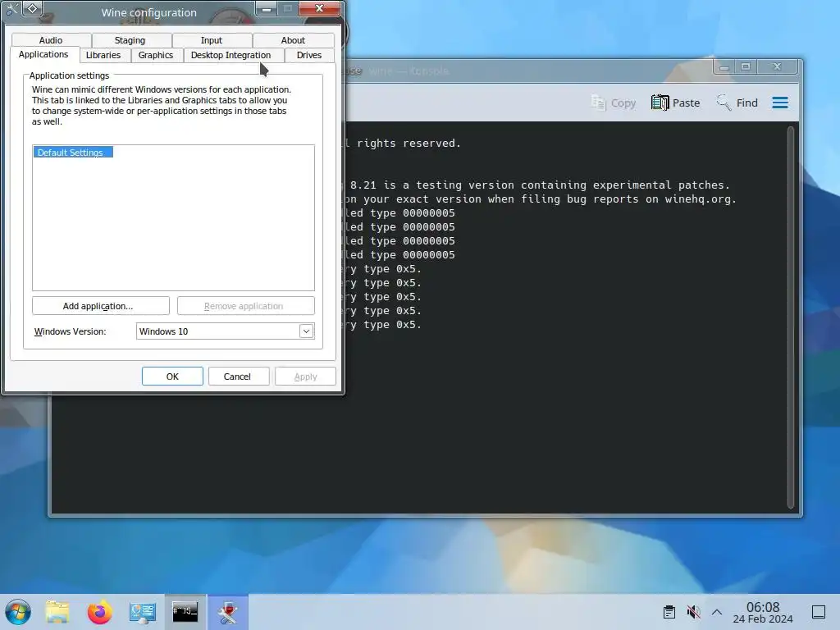The image size is (840, 630).
Task: Click the Copy icon in Konsole toolbar
Action: (x=613, y=103)
